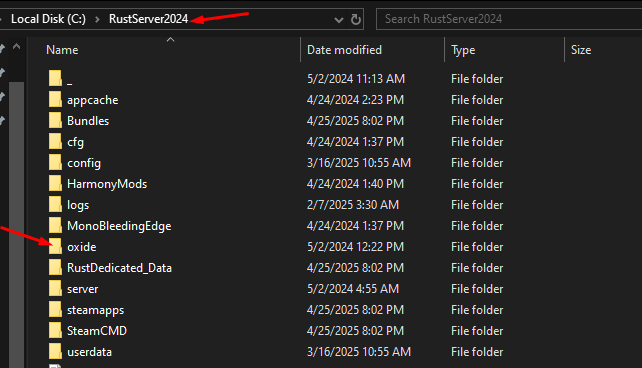
Task: Click date 5/2/2024 12:22 PM
Action: 355,247
